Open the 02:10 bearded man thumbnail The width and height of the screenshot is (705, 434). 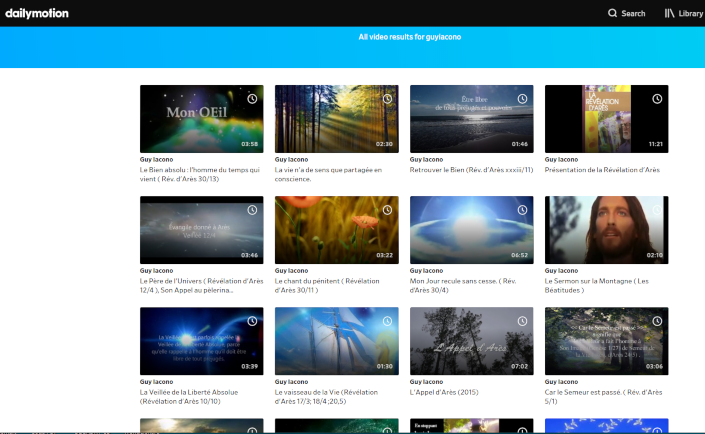pyautogui.click(x=607, y=230)
